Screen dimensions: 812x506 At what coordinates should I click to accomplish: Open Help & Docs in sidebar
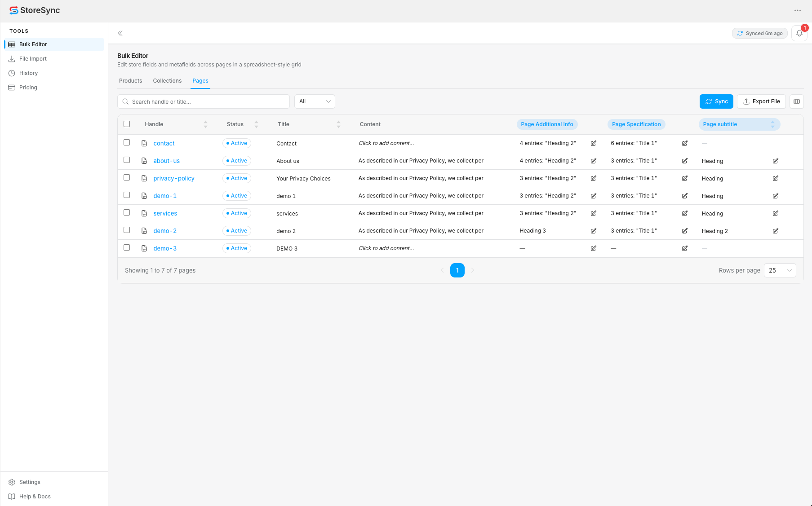tap(54, 497)
